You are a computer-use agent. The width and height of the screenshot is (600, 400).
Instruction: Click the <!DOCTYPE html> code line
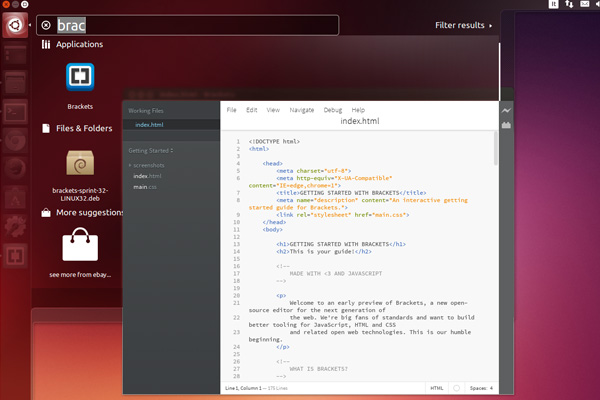pyautogui.click(x=274, y=142)
